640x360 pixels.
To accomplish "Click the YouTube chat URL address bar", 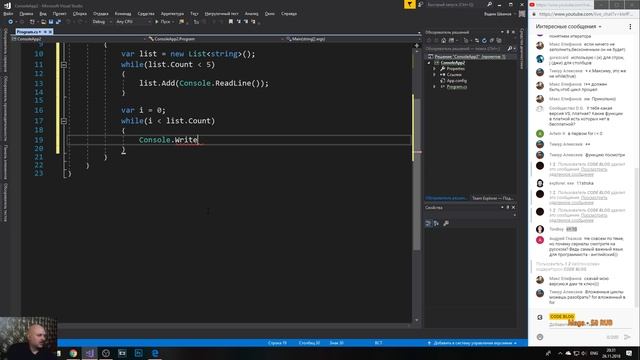I will pyautogui.click(x=586, y=14).
